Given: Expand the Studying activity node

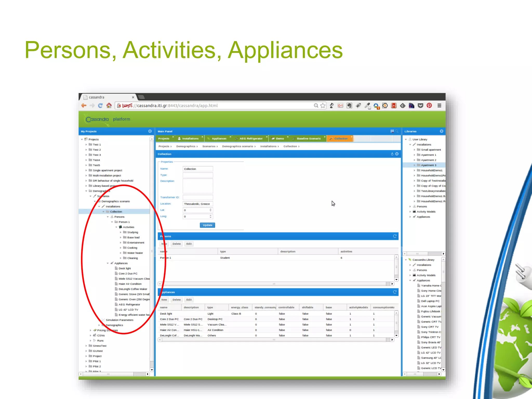Looking at the screenshot, I should [x=121, y=232].
